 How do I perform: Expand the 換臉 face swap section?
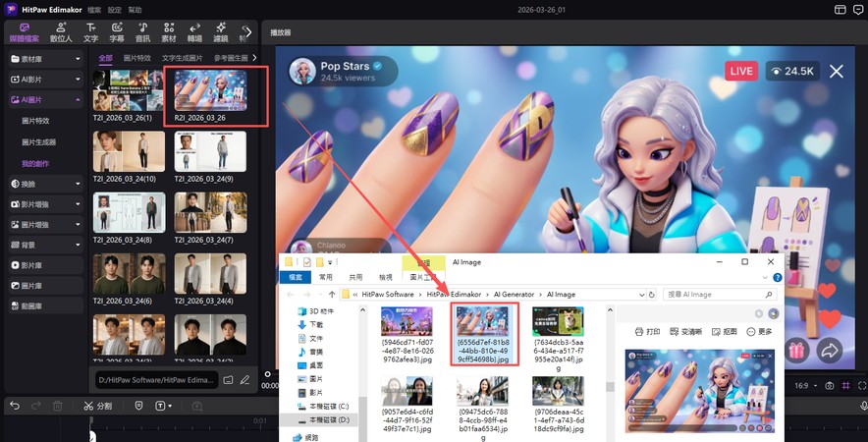coord(43,183)
